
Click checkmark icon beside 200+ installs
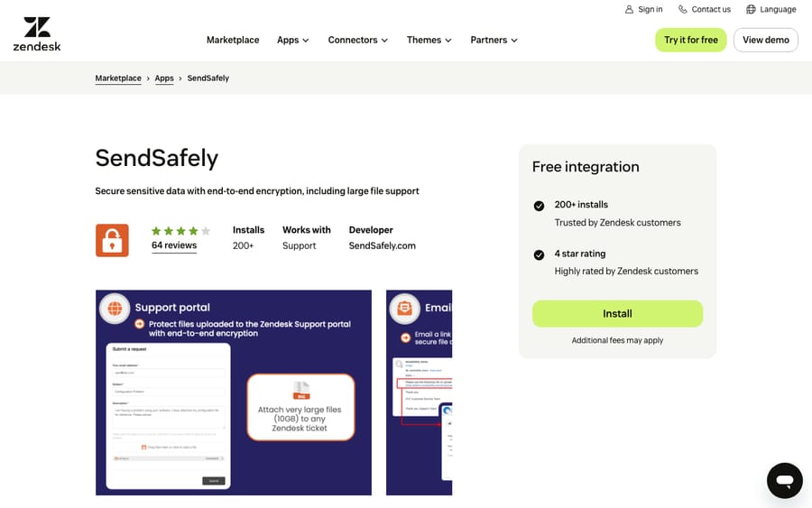(x=539, y=206)
